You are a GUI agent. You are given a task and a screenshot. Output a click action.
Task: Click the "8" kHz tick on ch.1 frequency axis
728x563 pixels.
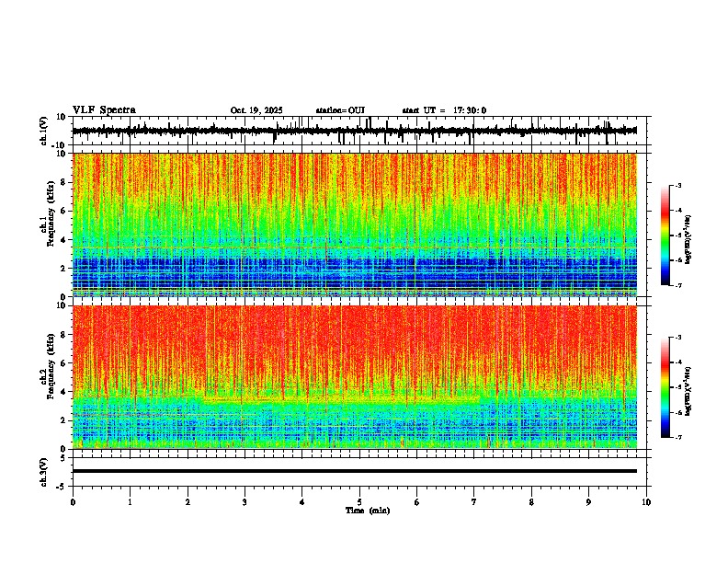coord(63,182)
